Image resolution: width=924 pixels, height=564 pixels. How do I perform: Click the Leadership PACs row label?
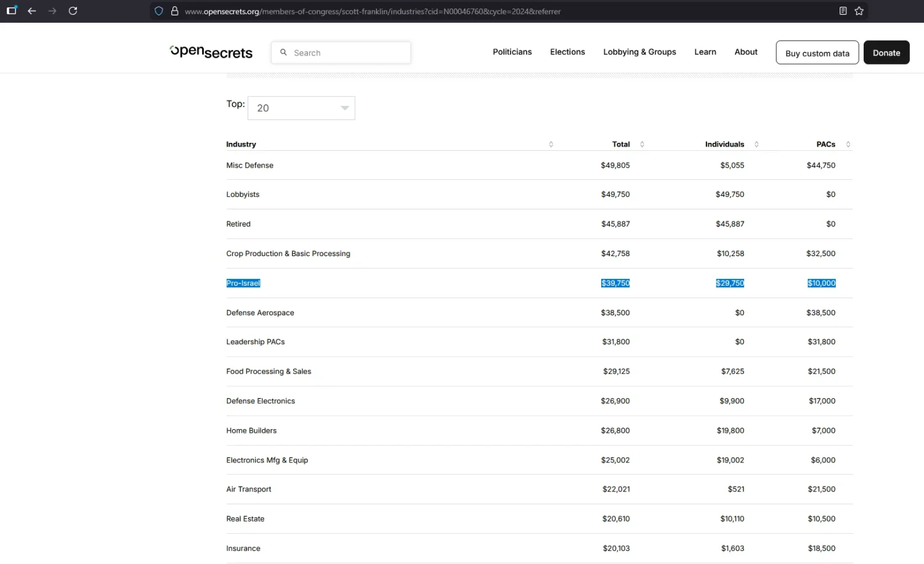click(x=256, y=342)
